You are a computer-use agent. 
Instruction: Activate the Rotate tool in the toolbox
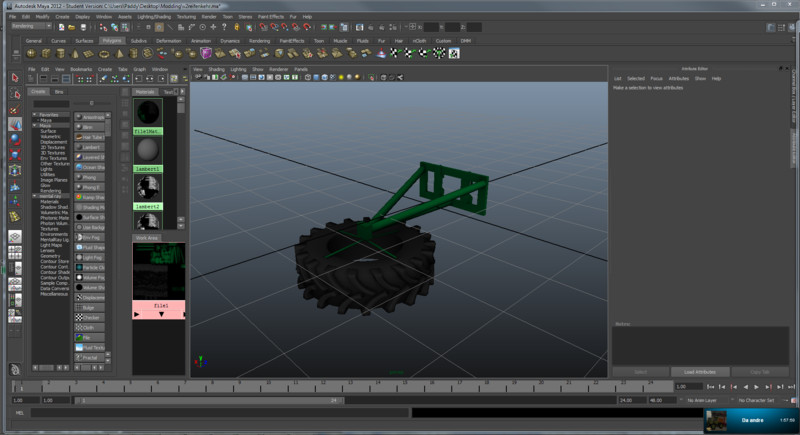tap(15, 139)
